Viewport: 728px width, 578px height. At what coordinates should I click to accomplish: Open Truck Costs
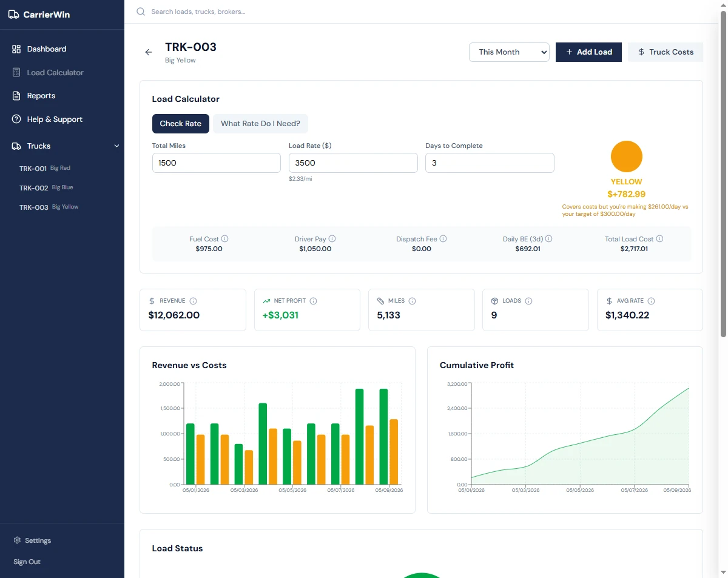[x=665, y=52]
